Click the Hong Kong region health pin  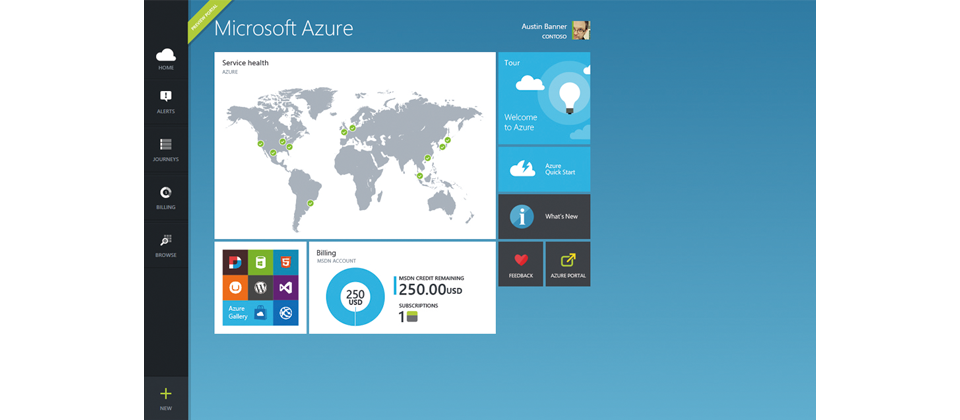[x=427, y=157]
